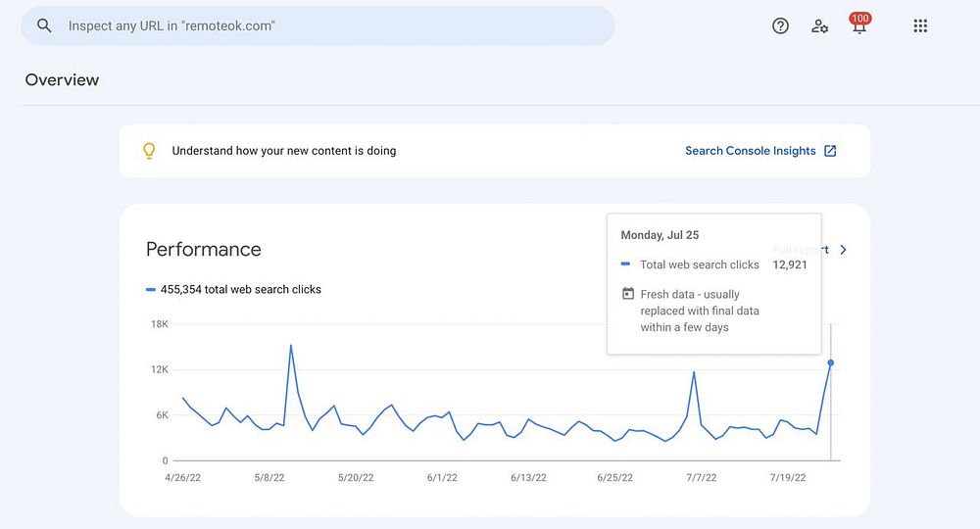Open user and settings management icon
Screen dimensions: 980x529
820,26
